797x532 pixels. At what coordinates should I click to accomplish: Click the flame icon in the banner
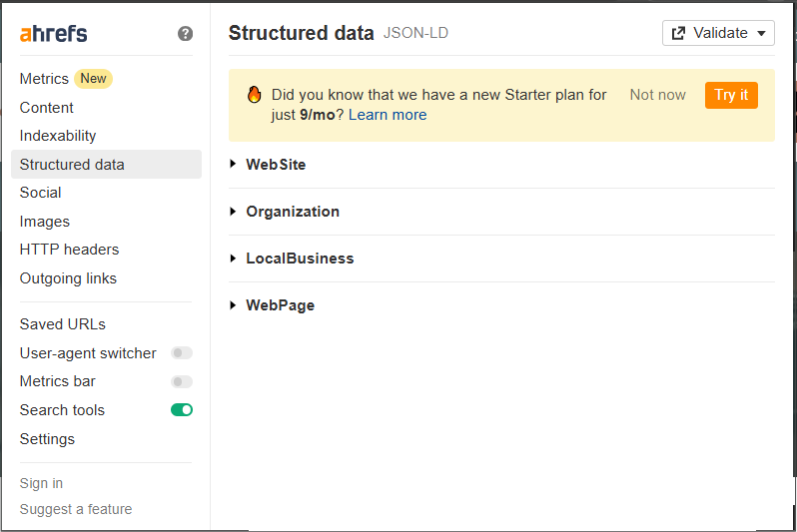(254, 95)
